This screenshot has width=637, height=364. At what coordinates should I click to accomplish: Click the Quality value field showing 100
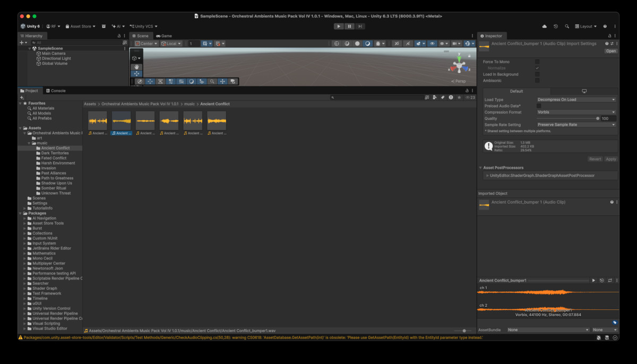point(609,118)
